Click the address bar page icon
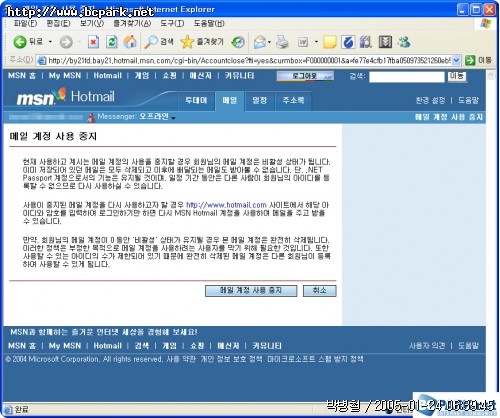The width and height of the screenshot is (500, 418). coord(42,60)
